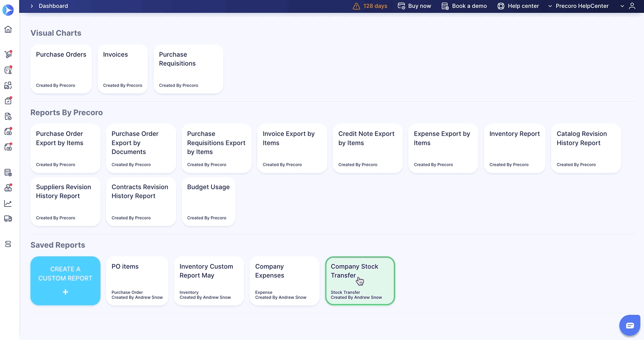This screenshot has width=644, height=340.
Task: Open Invoice Export by Items report
Action: (292, 148)
